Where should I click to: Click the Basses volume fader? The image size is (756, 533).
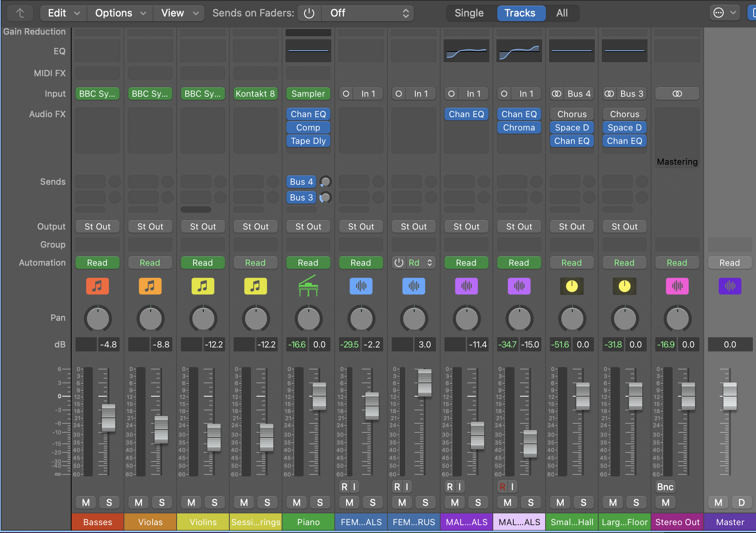(109, 418)
